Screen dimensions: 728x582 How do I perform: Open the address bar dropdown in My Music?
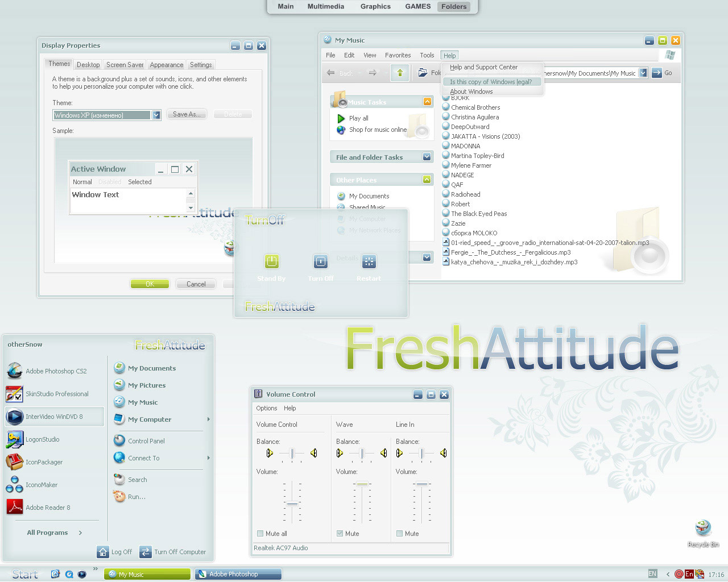(x=643, y=73)
